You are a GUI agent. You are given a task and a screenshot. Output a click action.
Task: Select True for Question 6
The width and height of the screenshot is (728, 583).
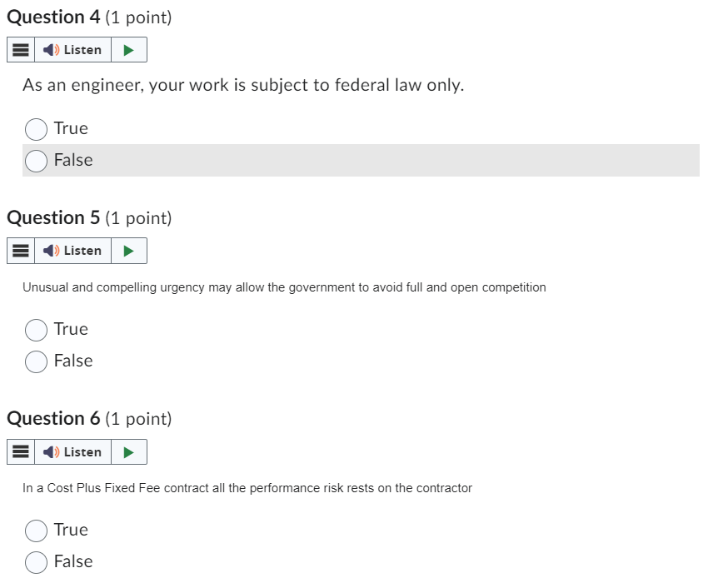[x=36, y=531]
